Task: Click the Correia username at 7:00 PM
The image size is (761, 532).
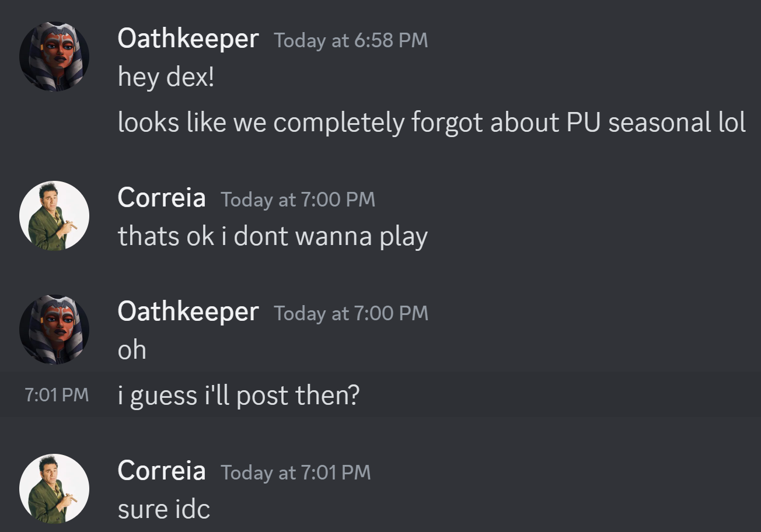Action: click(x=162, y=198)
